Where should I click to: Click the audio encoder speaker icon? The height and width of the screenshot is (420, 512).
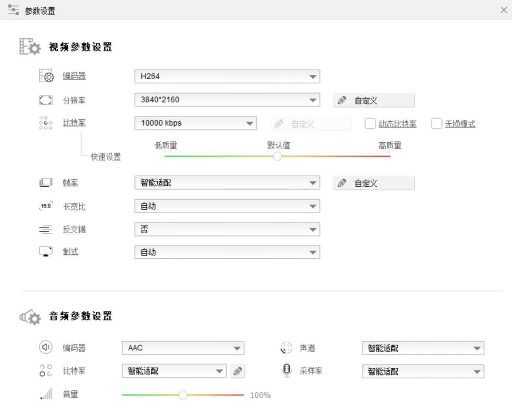[46, 347]
